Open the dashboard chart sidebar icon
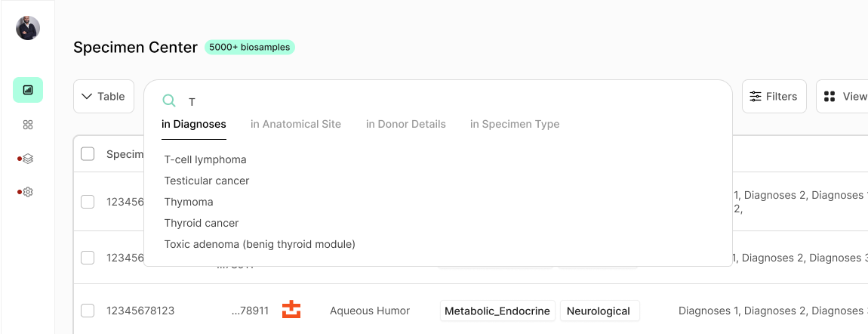This screenshot has width=868, height=334. 28,90
